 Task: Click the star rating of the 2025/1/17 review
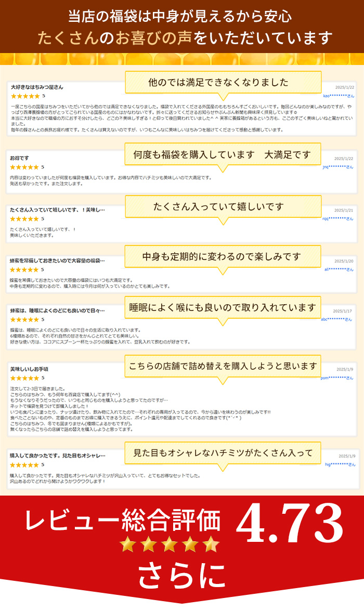[24, 319]
